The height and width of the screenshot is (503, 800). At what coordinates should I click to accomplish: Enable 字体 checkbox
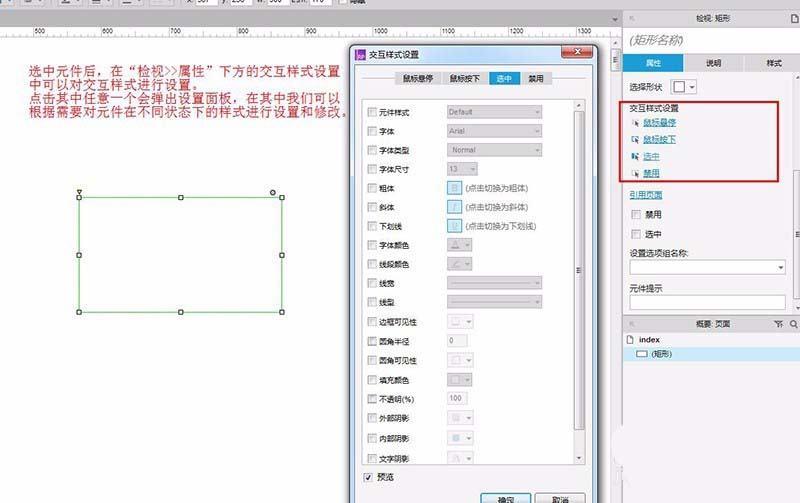coord(372,131)
